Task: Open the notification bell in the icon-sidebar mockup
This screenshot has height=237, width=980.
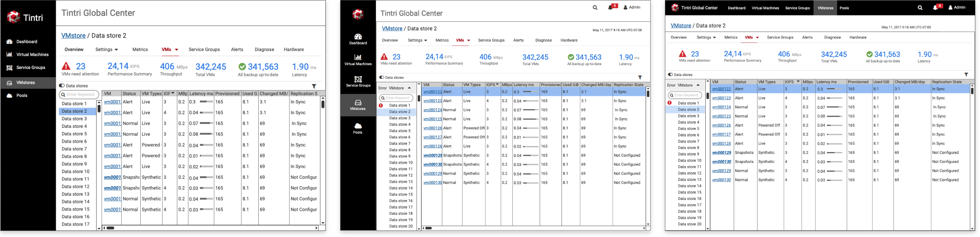Action: 610,7
